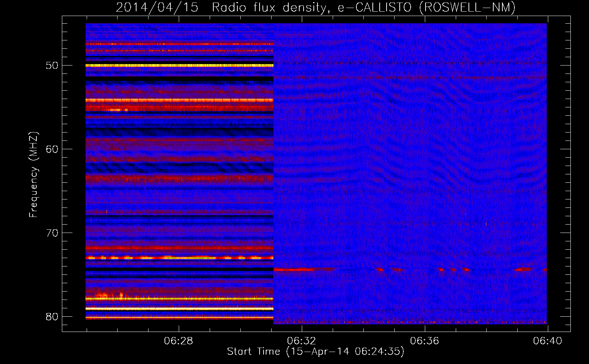Click the 'Frequency (MHZ)' axis label

coord(33,175)
